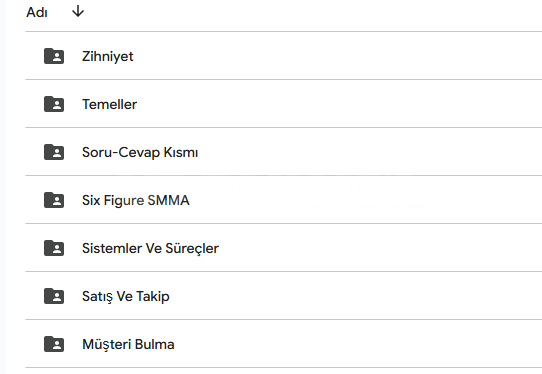The height and width of the screenshot is (374, 542).
Task: Select the Soru-Cevap Kısmı folder name
Action: (x=140, y=152)
